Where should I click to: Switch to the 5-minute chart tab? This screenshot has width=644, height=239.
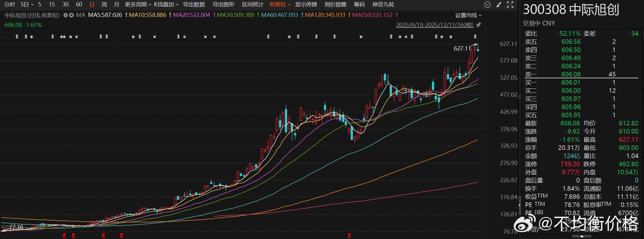40,5
